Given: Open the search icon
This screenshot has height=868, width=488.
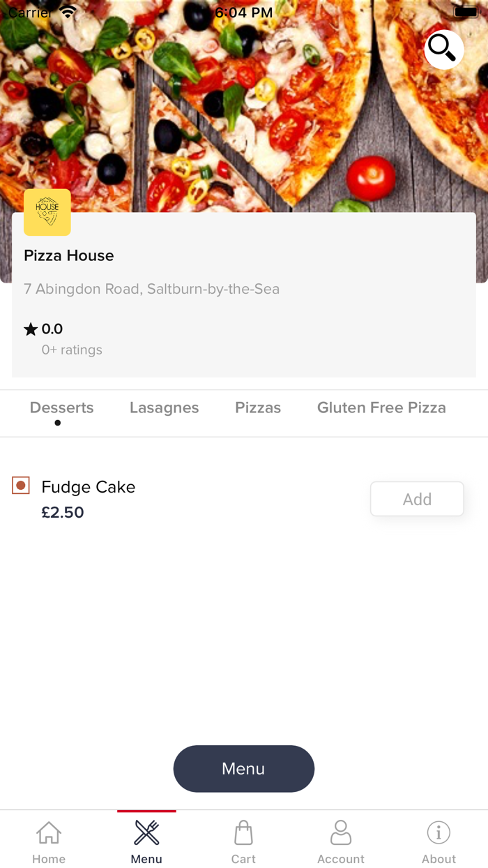Looking at the screenshot, I should tap(443, 50).
